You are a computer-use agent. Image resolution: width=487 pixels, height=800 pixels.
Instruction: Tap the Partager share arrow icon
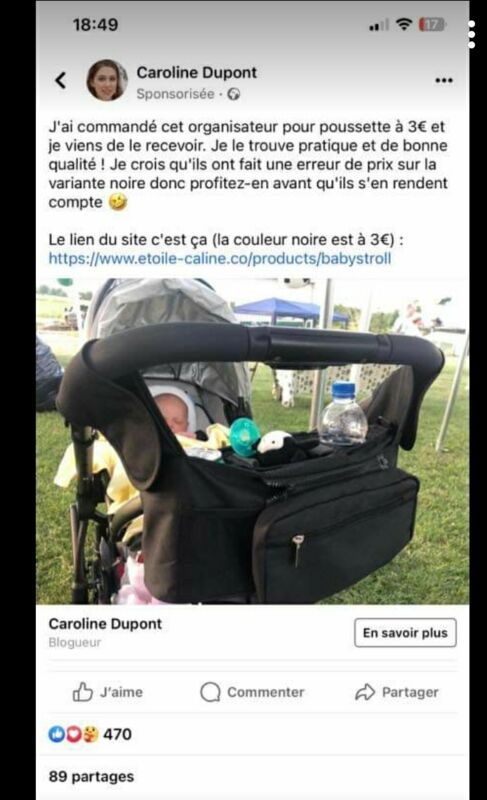[x=365, y=692]
